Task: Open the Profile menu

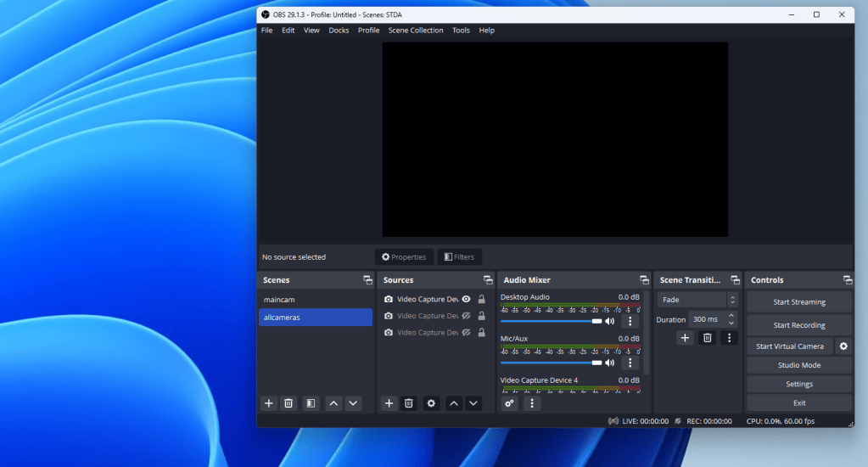Action: [x=369, y=31]
